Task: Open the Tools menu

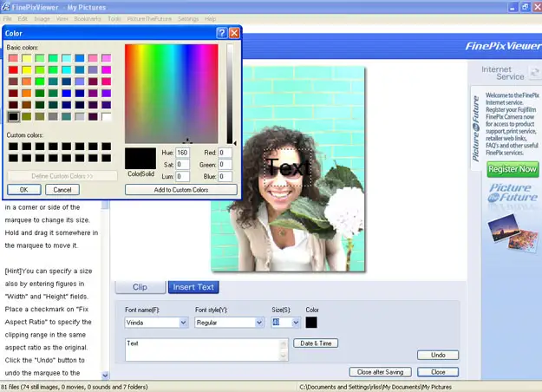Action: [114, 19]
